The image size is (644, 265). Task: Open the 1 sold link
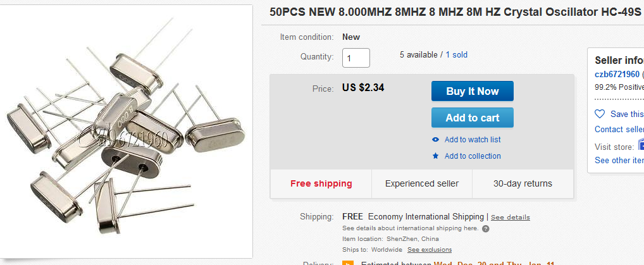point(456,55)
